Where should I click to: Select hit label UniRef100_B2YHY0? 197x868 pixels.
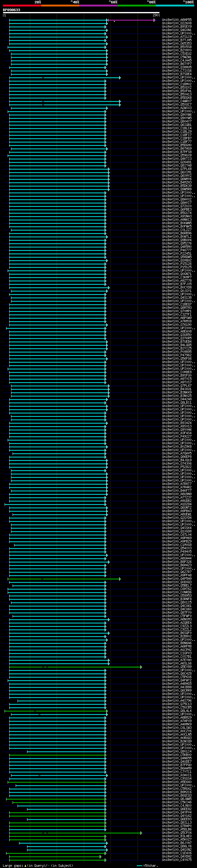(x=176, y=50)
